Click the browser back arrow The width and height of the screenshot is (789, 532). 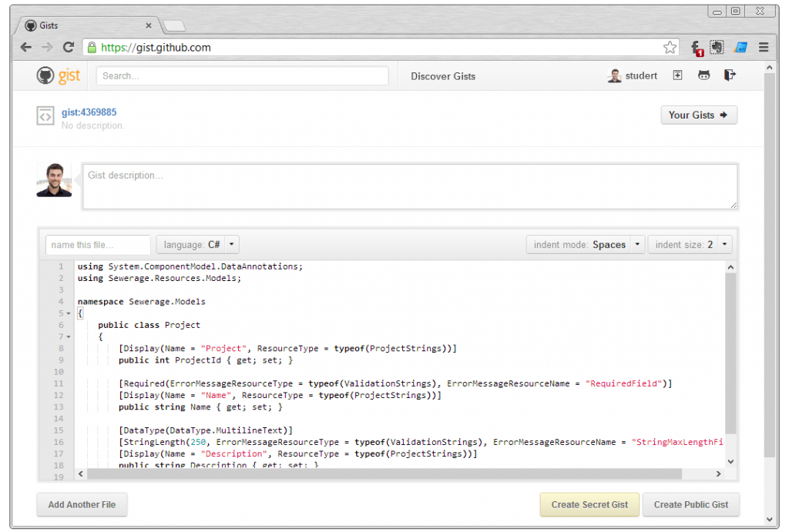pos(25,47)
